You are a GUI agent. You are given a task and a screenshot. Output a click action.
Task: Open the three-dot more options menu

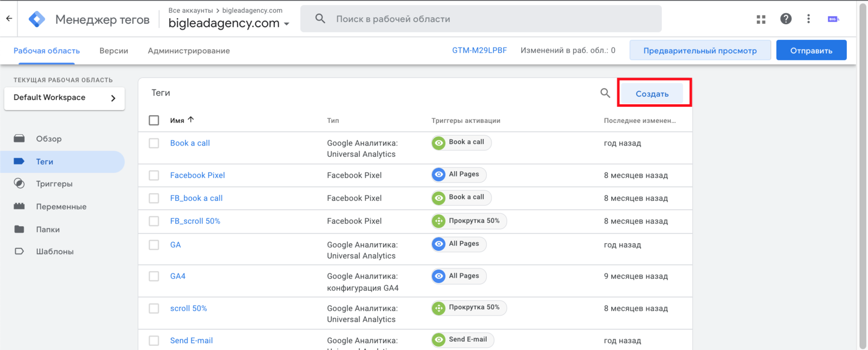[809, 19]
